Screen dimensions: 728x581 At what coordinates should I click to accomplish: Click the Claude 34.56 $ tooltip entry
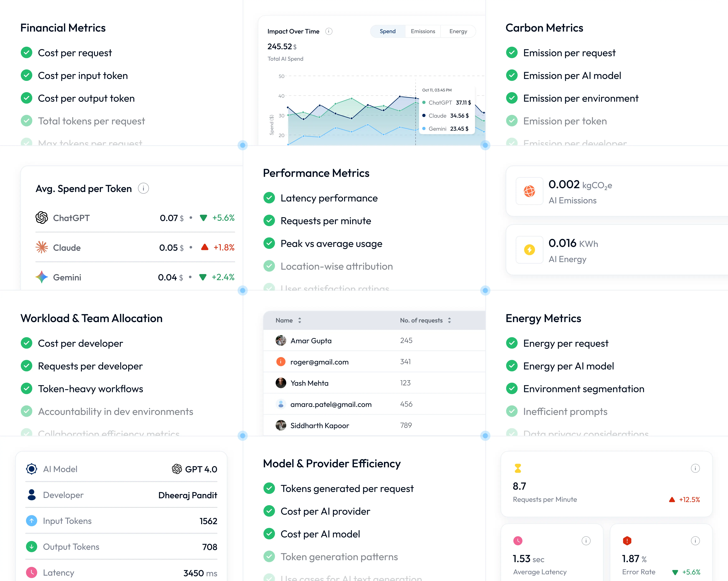tap(445, 116)
